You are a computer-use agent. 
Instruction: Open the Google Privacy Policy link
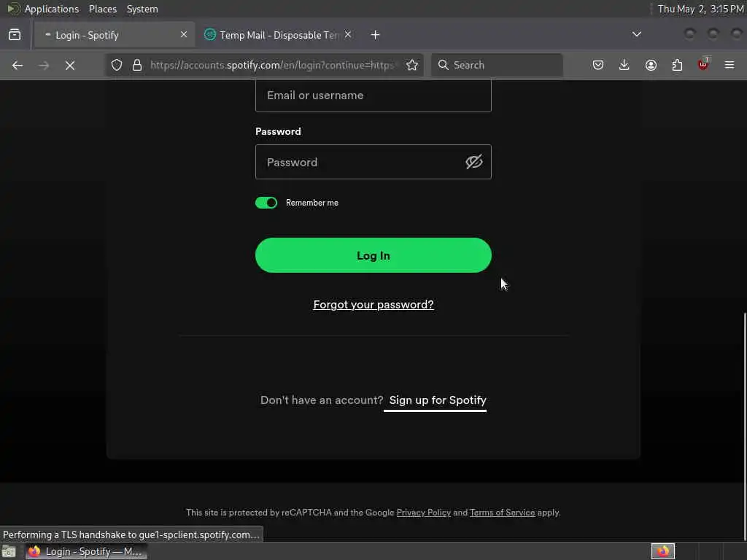click(x=424, y=513)
